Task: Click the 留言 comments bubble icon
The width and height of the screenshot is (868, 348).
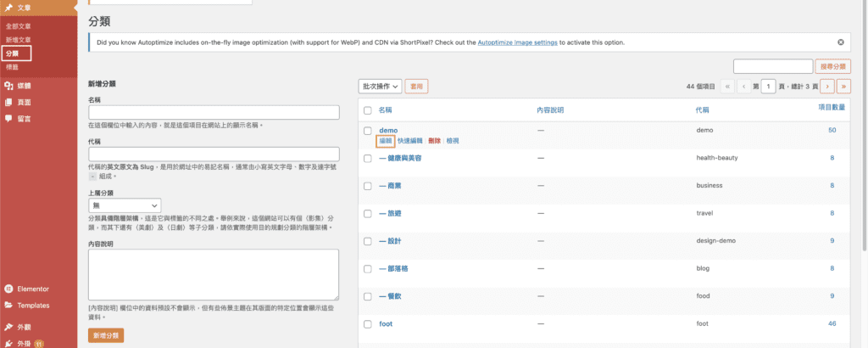Action: coord(8,118)
